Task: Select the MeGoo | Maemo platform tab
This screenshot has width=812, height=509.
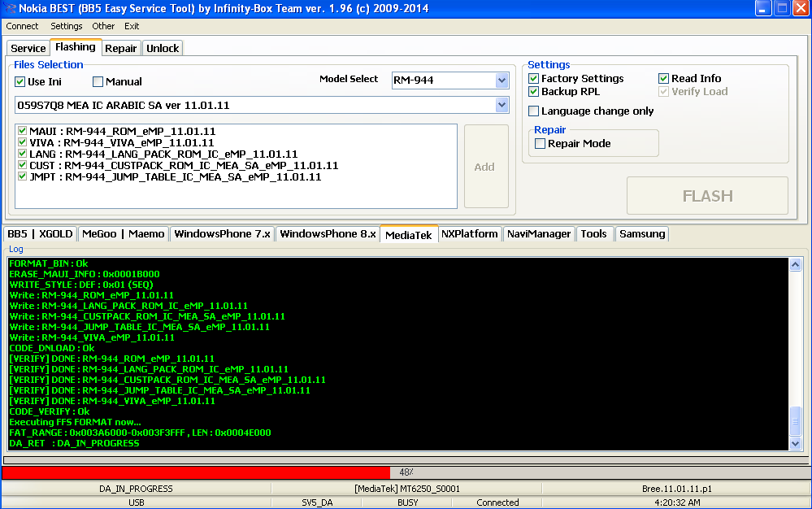Action: click(x=124, y=234)
